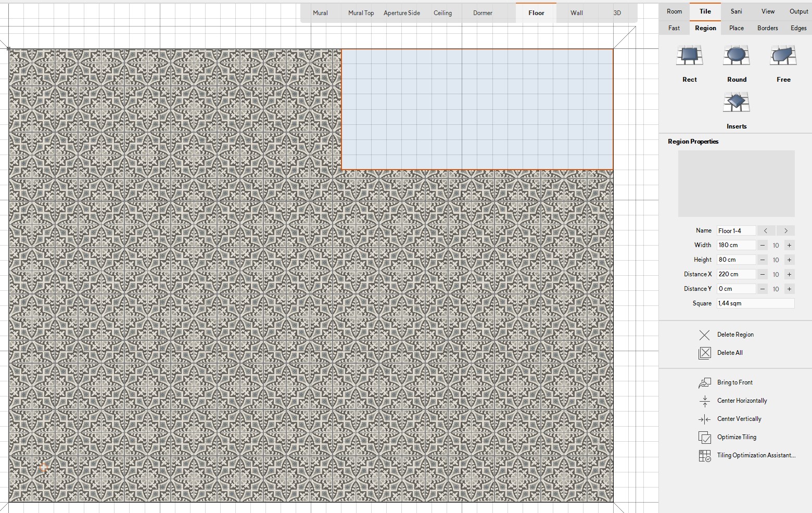This screenshot has height=513, width=812.
Task: Increase the Width value with plus stepper
Action: [789, 245]
